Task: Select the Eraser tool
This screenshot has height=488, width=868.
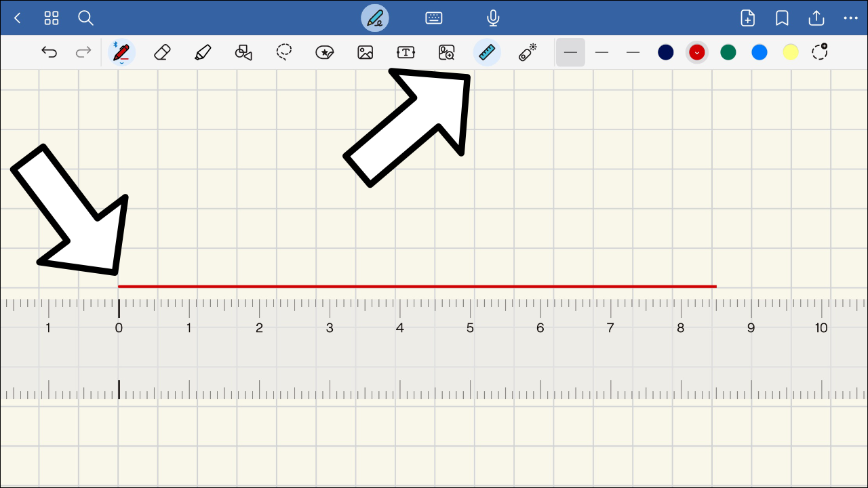Action: tap(161, 52)
